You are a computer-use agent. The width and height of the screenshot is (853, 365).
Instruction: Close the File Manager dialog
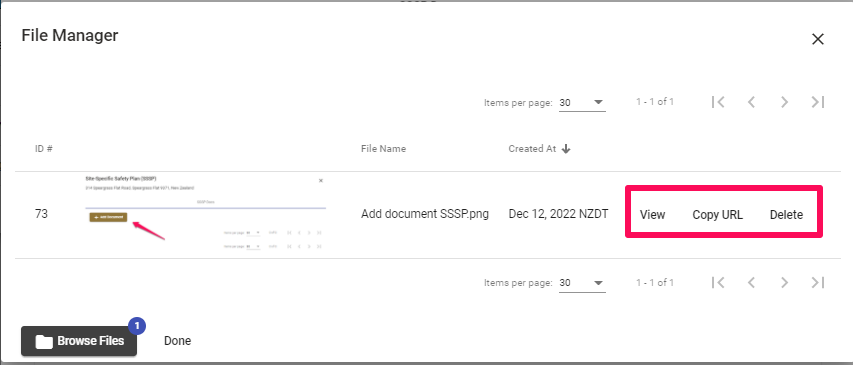[818, 39]
